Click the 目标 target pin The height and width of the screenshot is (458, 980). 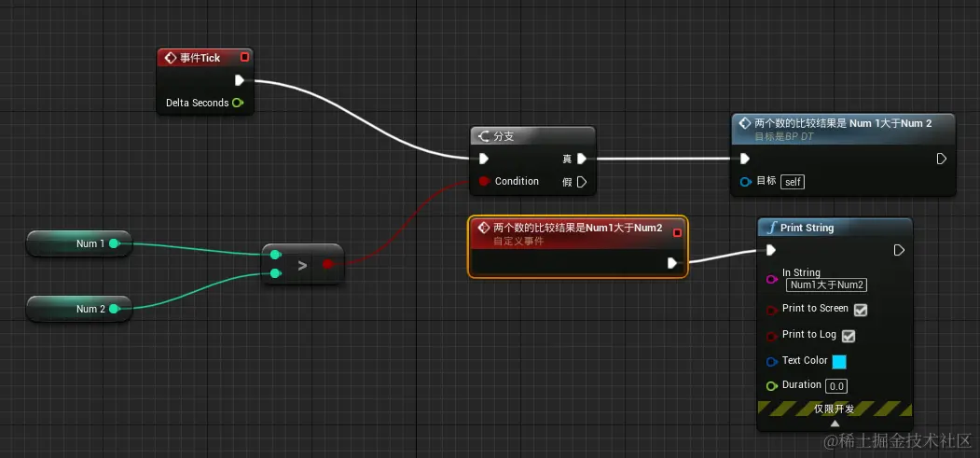[745, 182]
